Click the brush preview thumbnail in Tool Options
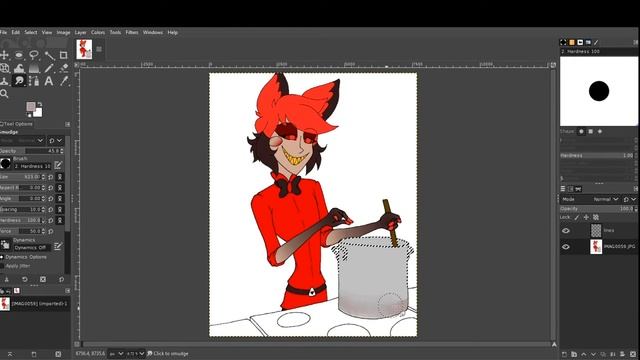 click(x=5, y=164)
